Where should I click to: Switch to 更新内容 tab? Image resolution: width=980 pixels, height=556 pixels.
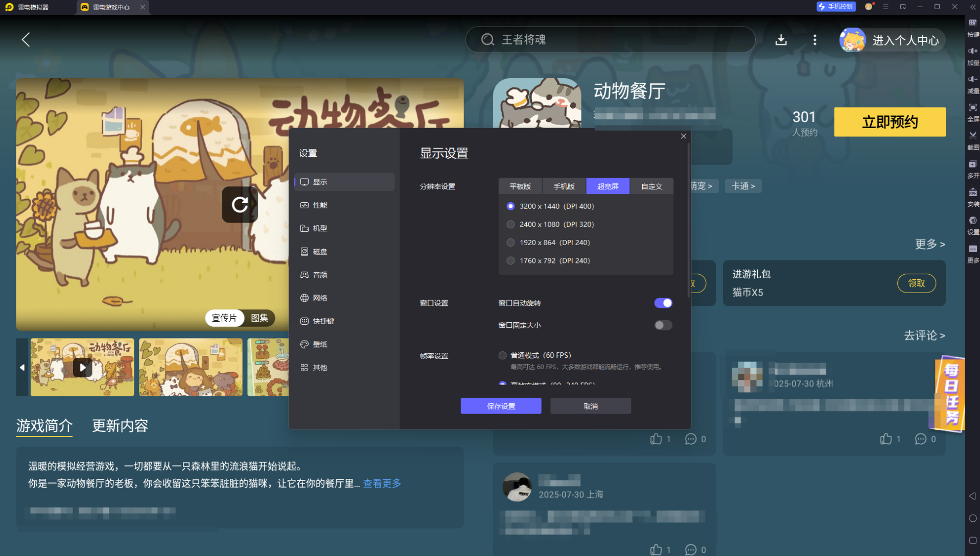[120, 426]
